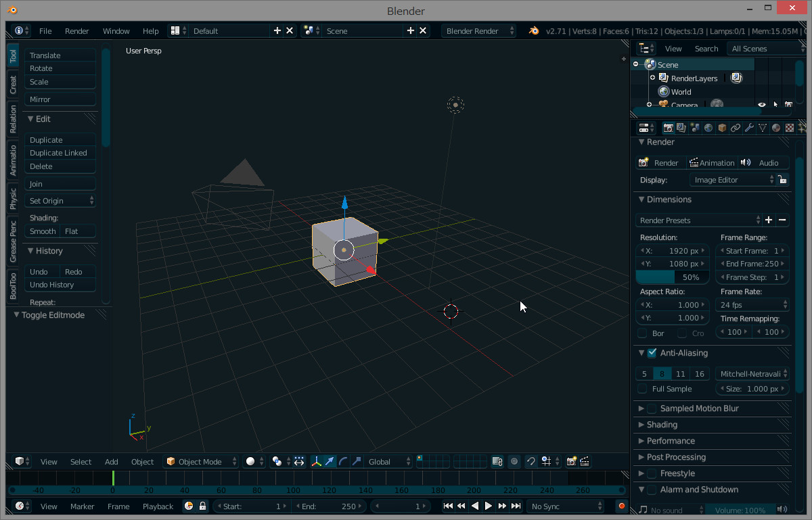Open the Texture properties tab (checker icon)

(x=790, y=128)
